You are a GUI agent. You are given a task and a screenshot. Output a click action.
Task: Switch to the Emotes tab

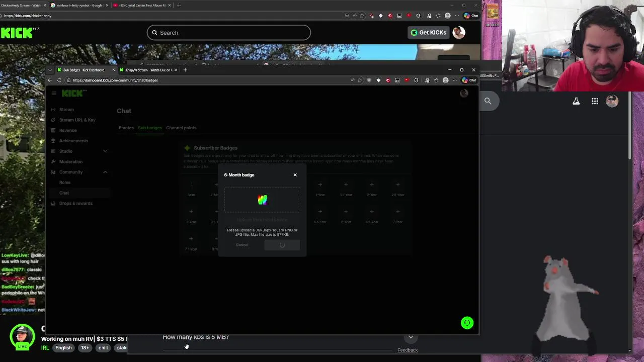point(126,128)
